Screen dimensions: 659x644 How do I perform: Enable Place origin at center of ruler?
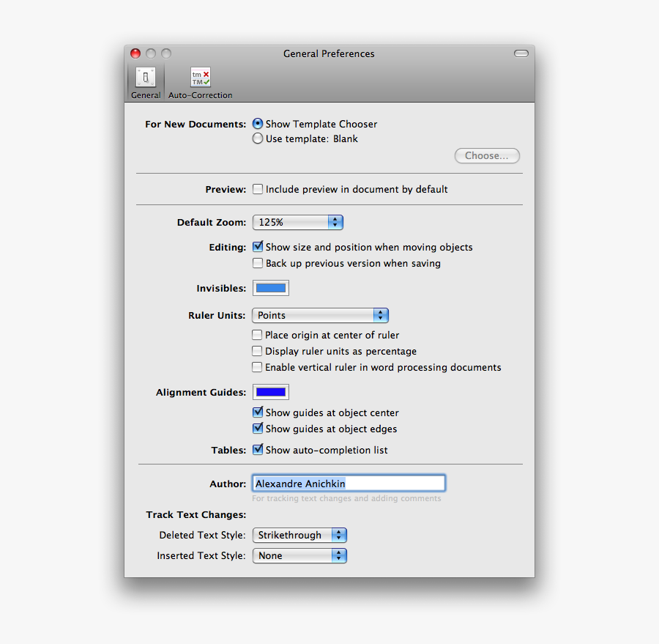[258, 335]
